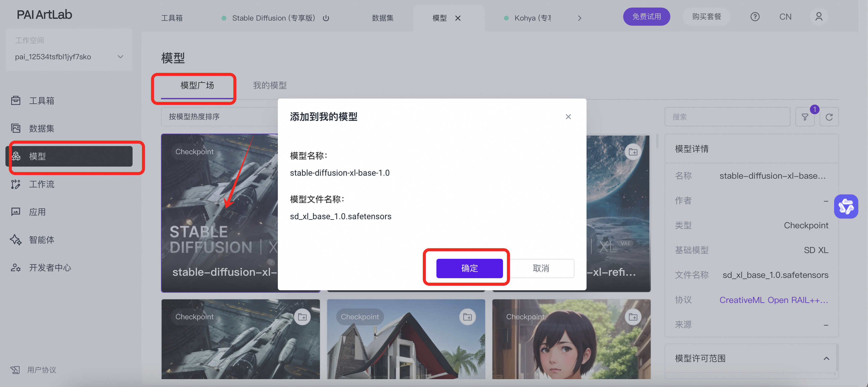Expand the workspace selector dropdown

[120, 57]
